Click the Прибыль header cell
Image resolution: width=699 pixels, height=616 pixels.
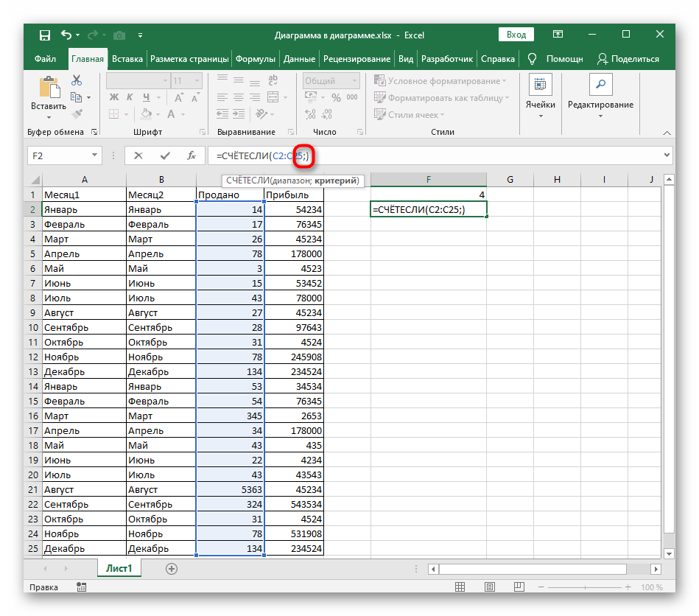click(x=294, y=195)
